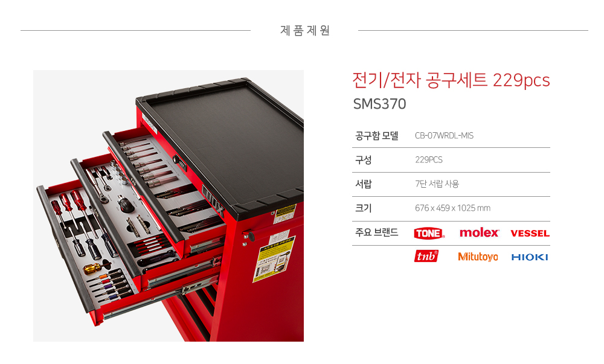
Task: Click the 크기 row label
Action: 363,208
